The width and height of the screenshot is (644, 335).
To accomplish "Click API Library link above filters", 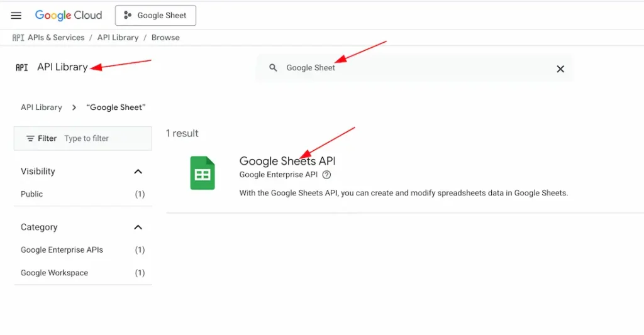I will click(x=42, y=107).
